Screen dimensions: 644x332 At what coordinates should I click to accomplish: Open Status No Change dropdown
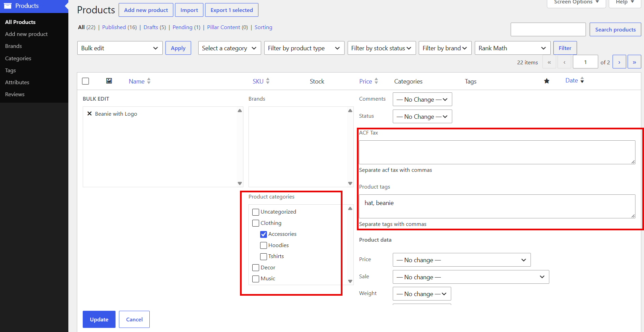(x=422, y=116)
